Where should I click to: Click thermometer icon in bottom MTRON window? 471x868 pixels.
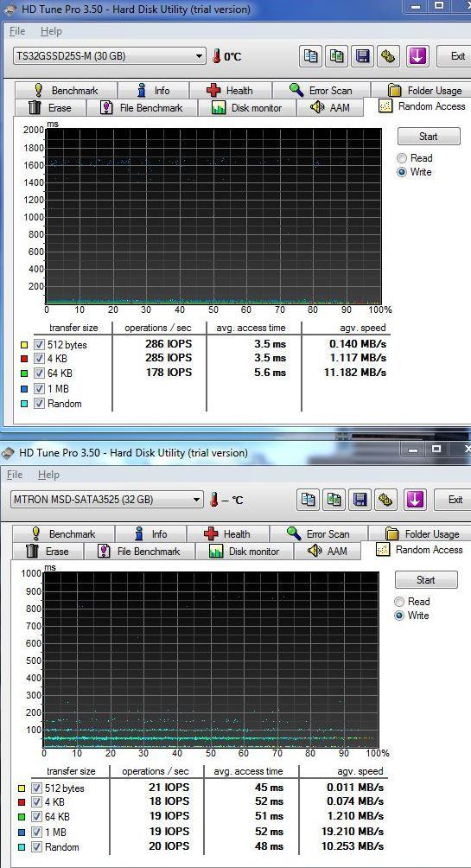click(x=214, y=500)
